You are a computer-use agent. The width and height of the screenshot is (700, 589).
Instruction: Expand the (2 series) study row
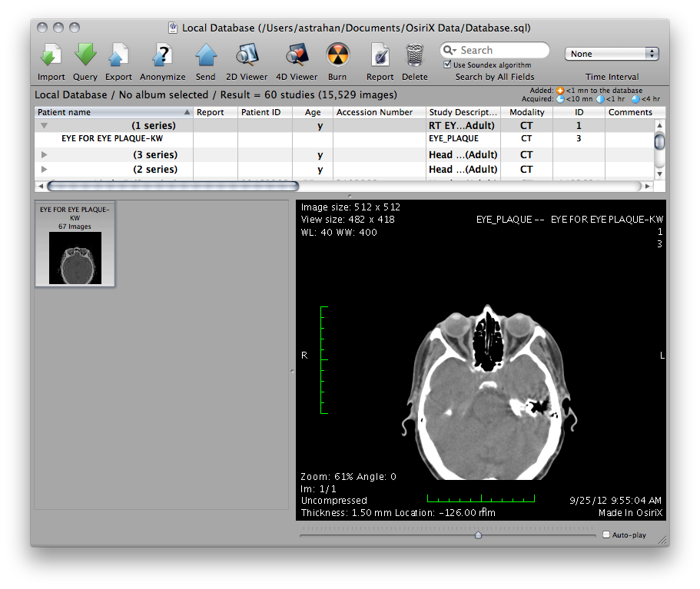44,169
